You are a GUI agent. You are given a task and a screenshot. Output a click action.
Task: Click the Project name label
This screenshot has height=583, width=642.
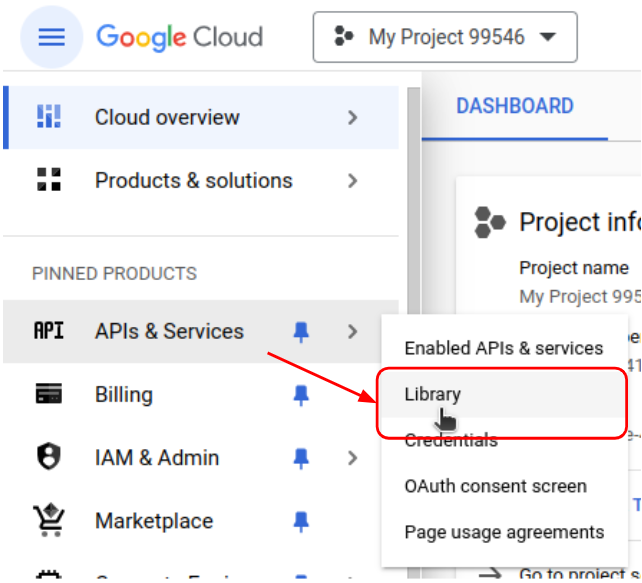[574, 268]
